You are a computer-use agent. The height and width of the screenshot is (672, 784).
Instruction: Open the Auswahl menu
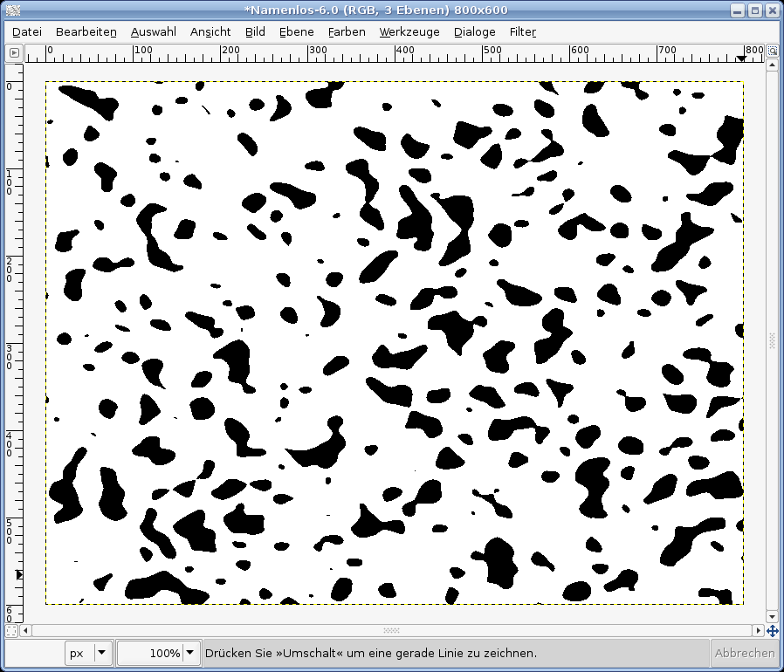pyautogui.click(x=154, y=32)
